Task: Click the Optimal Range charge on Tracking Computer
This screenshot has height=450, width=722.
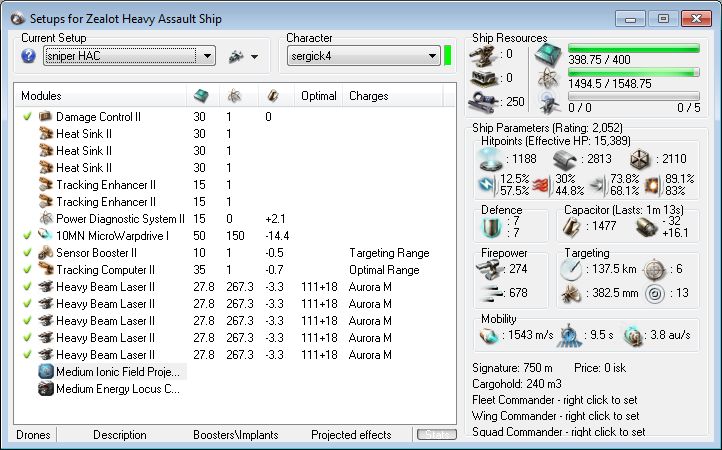Action: click(384, 270)
